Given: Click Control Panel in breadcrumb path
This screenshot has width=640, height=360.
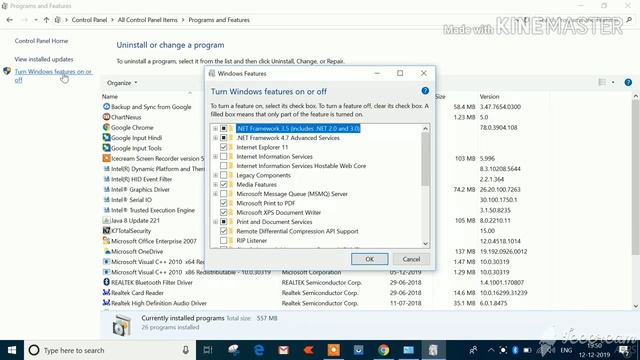Looking at the screenshot, I should tap(89, 20).
